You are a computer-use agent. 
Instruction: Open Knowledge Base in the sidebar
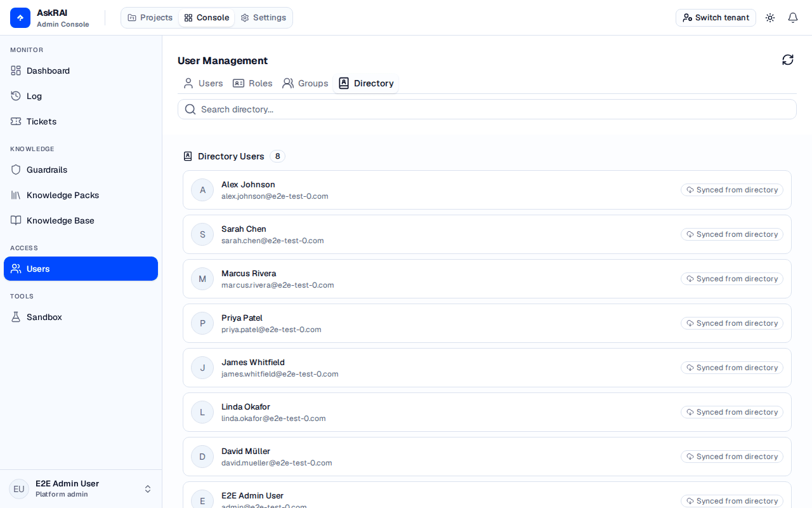tap(81, 220)
